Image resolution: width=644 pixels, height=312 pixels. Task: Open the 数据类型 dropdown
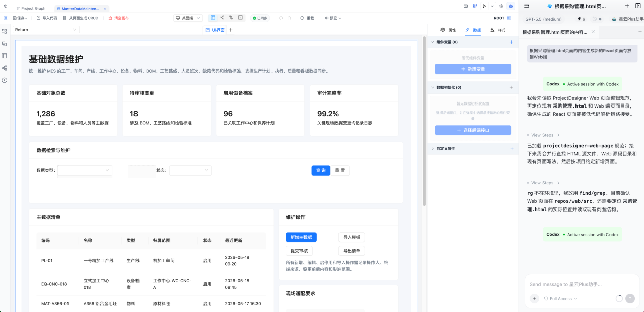pyautogui.click(x=85, y=170)
